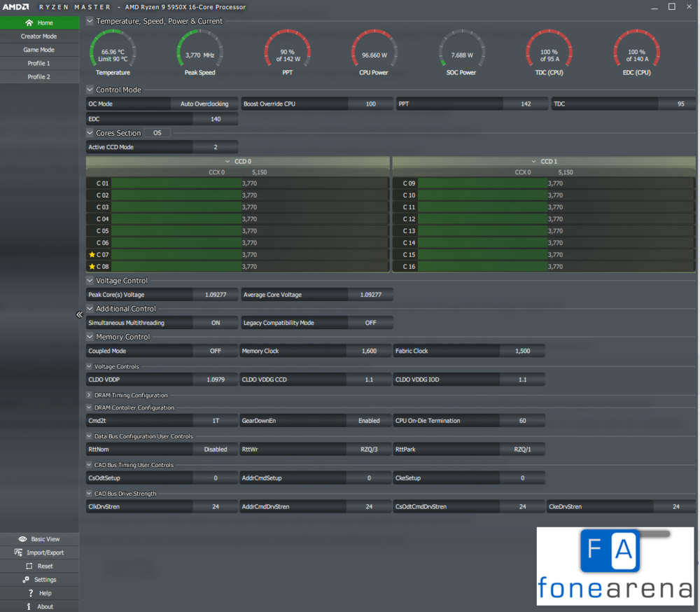This screenshot has height=612, width=700.
Task: Click the Boost Override CPU 100 field
Action: [370, 104]
